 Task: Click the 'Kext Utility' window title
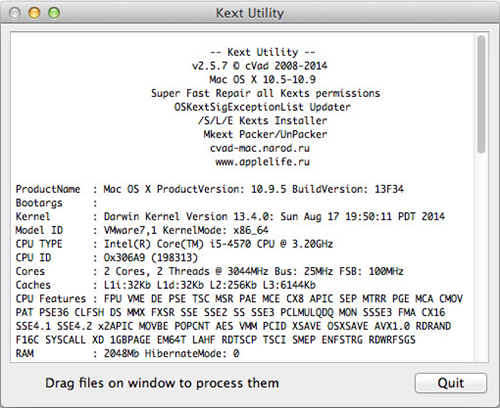point(250,13)
